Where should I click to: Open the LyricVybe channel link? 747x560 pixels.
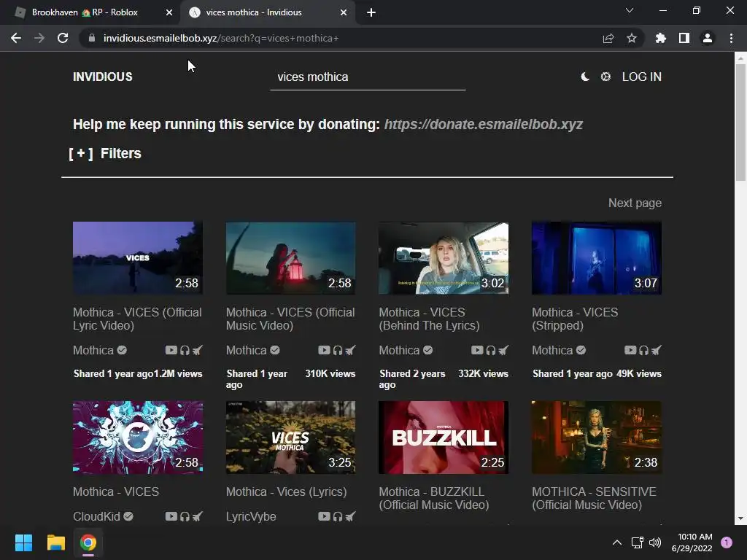[x=251, y=517]
